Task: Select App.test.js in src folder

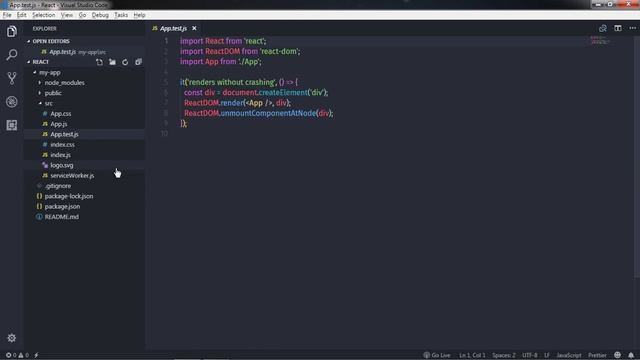Action: coord(64,134)
